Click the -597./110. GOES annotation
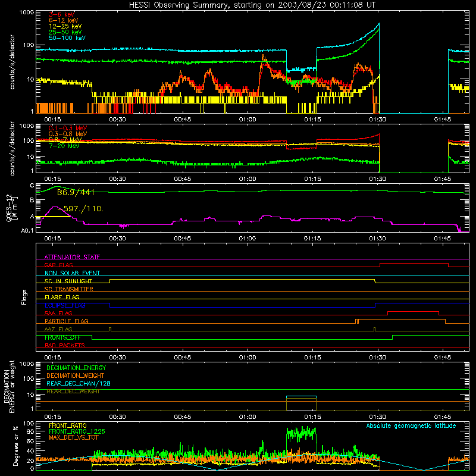476x476 pixels. pos(80,209)
